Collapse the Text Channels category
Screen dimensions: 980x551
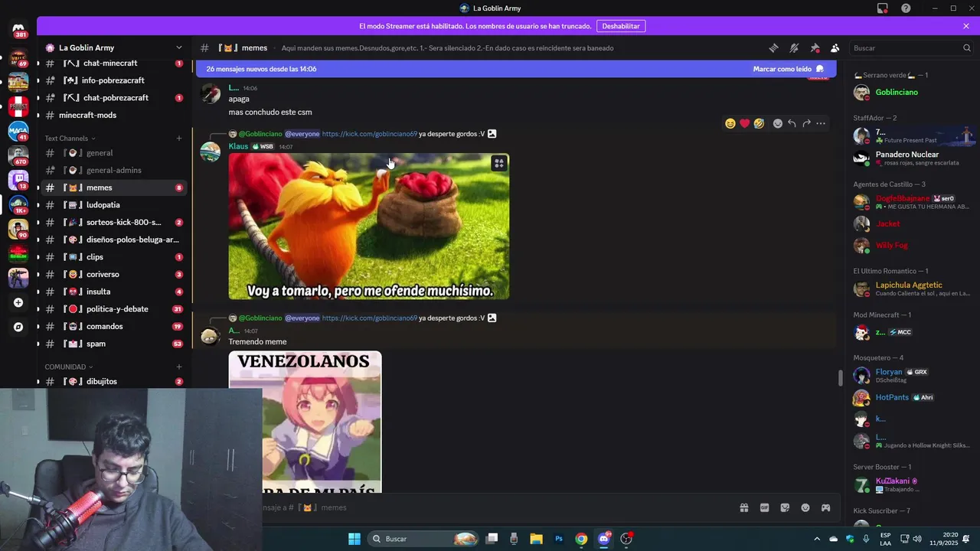click(x=70, y=139)
